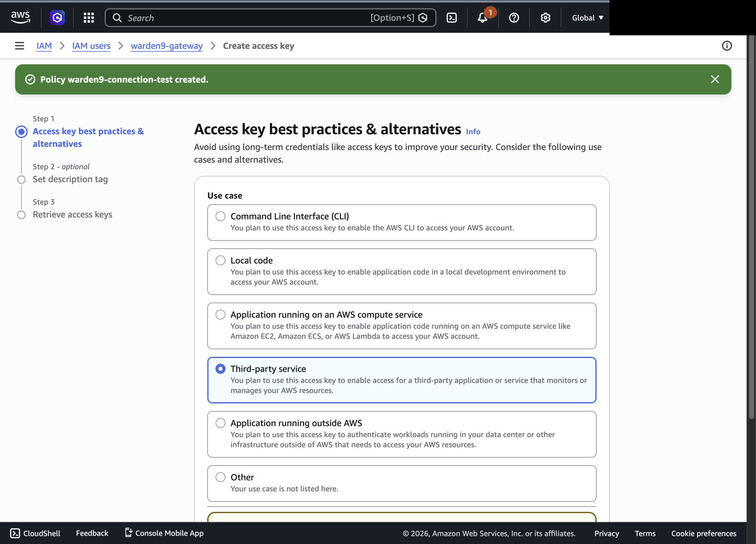The height and width of the screenshot is (544, 756).
Task: Open notifications bell
Action: 482,18
